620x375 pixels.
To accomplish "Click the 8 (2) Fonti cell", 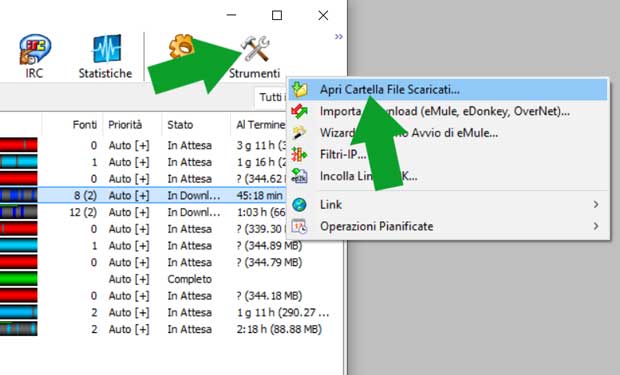I will pos(85,195).
